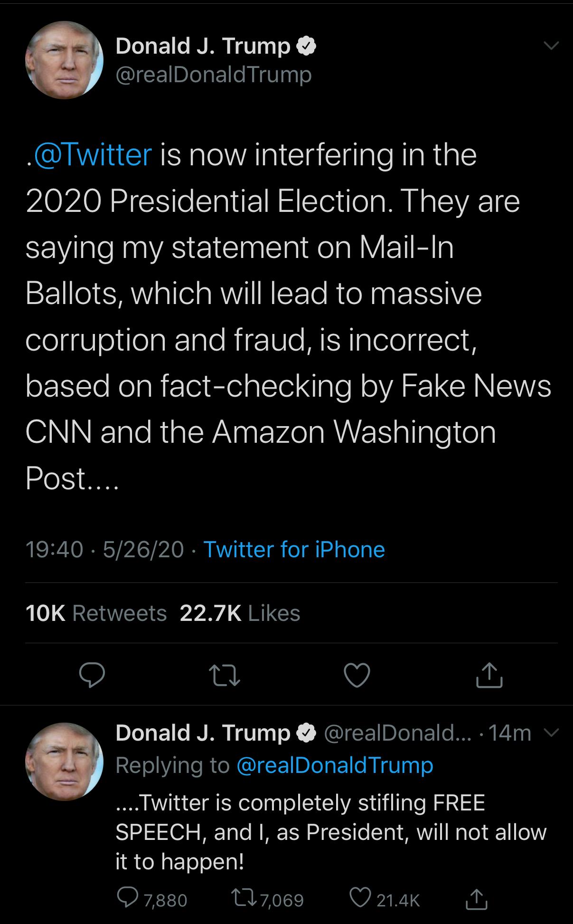Open the Replying to @realDonaldTrump link
The image size is (573, 924).
334,765
